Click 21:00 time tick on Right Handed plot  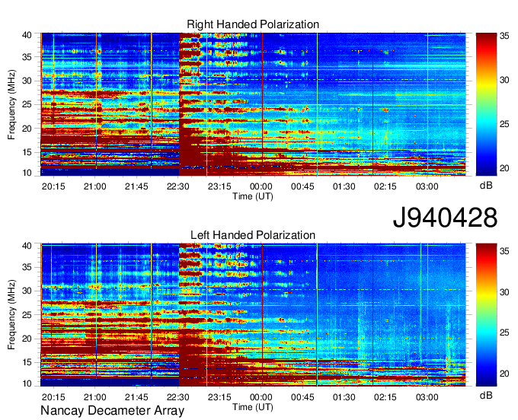coord(94,186)
